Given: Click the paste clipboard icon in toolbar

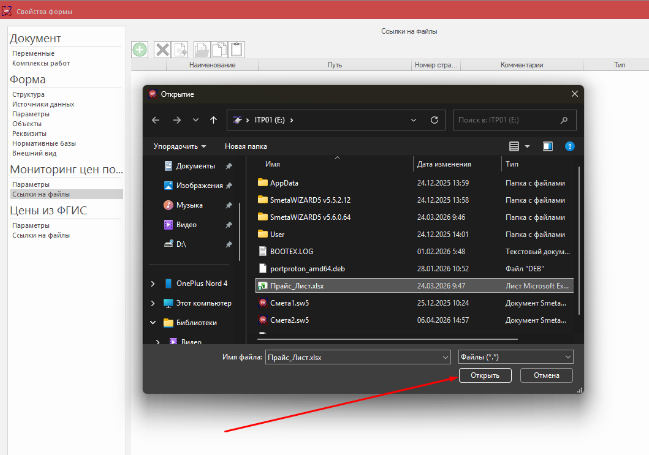Looking at the screenshot, I should (x=237, y=49).
